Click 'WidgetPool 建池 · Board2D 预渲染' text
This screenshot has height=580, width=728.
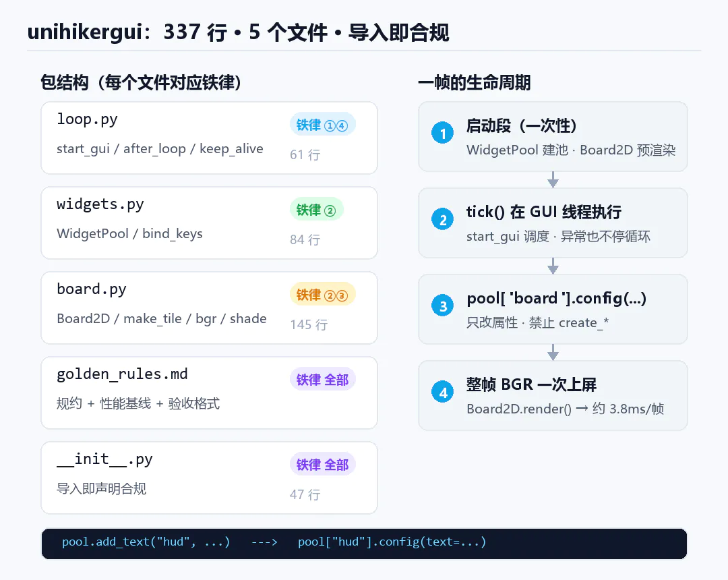tap(571, 150)
